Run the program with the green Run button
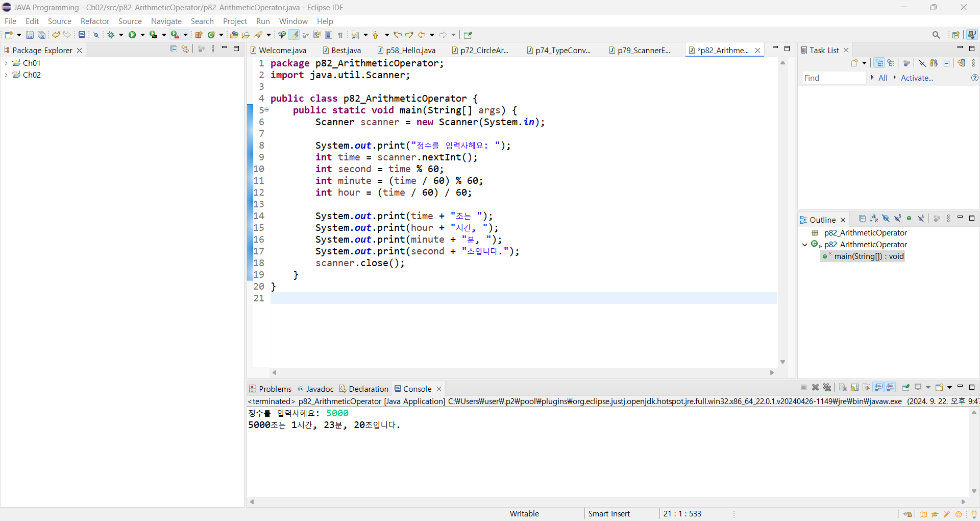 [132, 35]
